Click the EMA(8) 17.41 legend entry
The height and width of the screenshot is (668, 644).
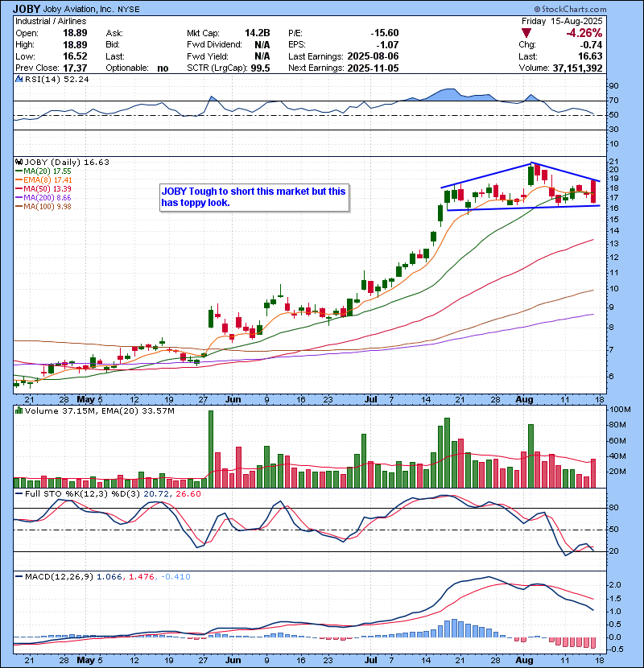(x=44, y=180)
